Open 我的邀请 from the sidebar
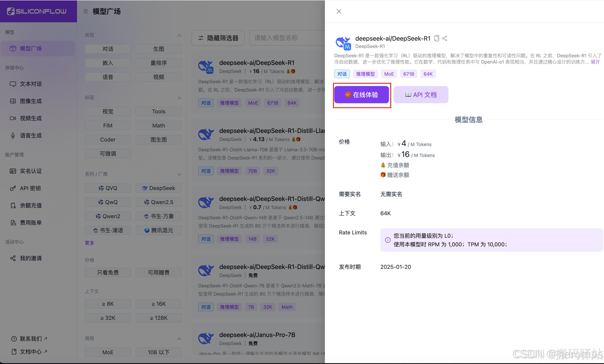Image resolution: width=604 pixels, height=364 pixels. (x=30, y=258)
